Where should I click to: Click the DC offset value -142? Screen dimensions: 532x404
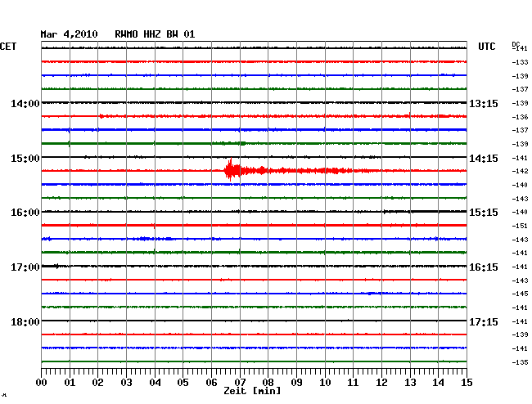[520, 171]
